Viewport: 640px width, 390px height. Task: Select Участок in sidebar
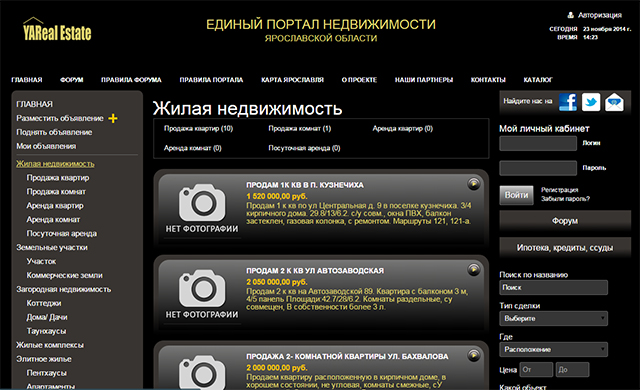pos(41,261)
